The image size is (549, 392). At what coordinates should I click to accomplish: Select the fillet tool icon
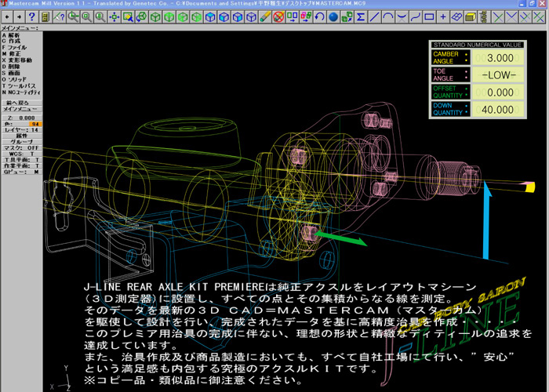click(402, 16)
